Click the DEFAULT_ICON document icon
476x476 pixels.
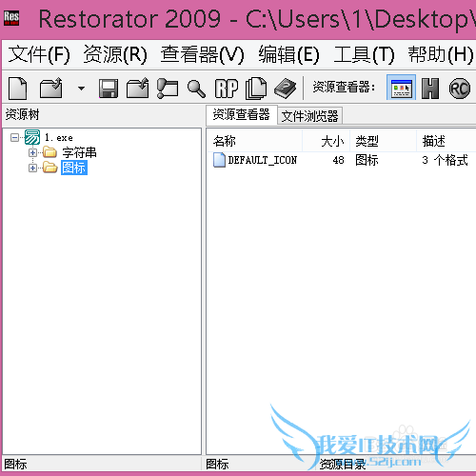coord(219,160)
